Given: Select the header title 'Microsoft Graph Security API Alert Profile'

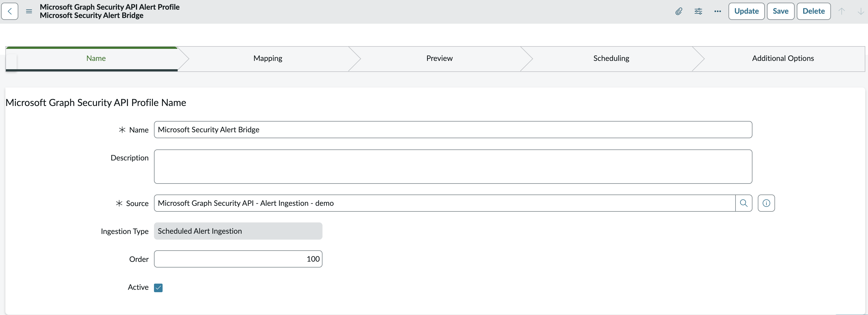Looking at the screenshot, I should tap(110, 7).
